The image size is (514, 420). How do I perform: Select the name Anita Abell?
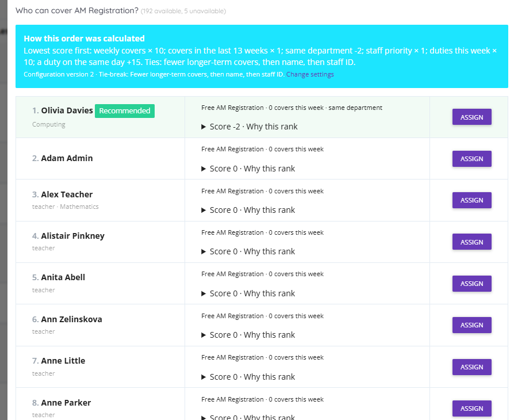point(63,277)
